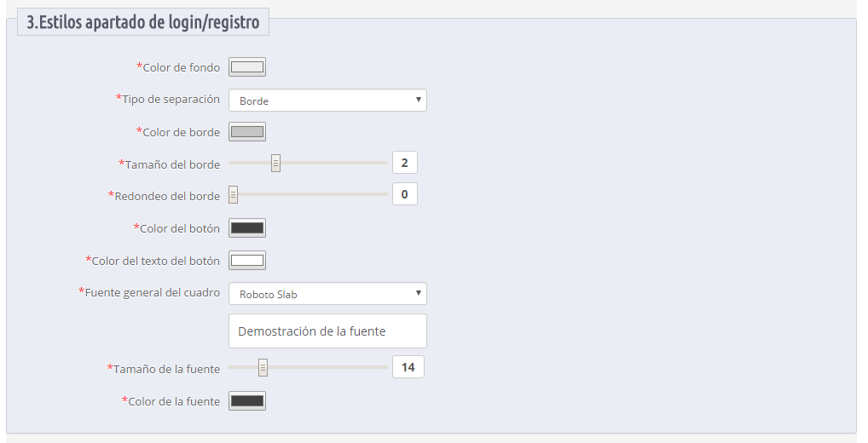Focus the Tamaño del borde value field
This screenshot has width=868, height=443.
point(405,163)
